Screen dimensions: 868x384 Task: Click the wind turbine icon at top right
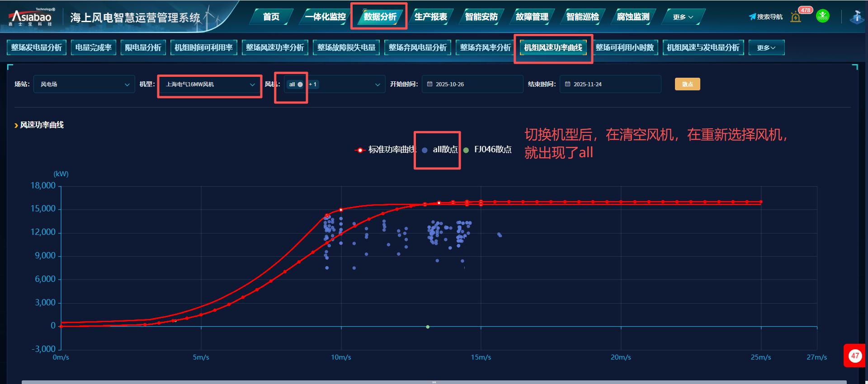(x=856, y=17)
